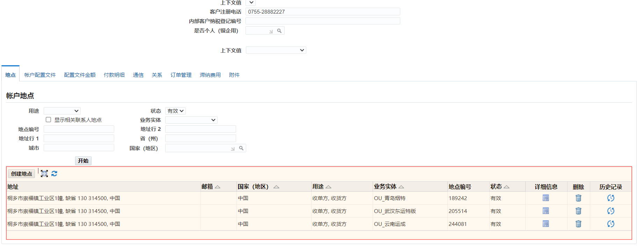Sort table by 邮箱 column
The image size is (644, 250).
(x=218, y=187)
